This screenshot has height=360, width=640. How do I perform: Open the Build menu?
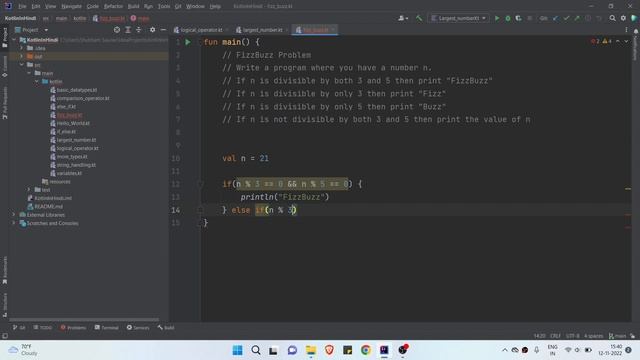133,7
